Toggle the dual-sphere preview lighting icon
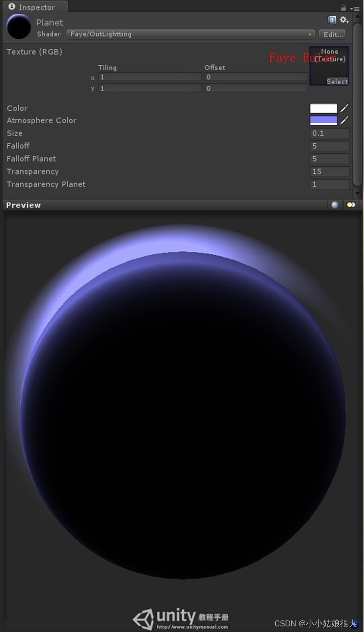 click(x=352, y=205)
